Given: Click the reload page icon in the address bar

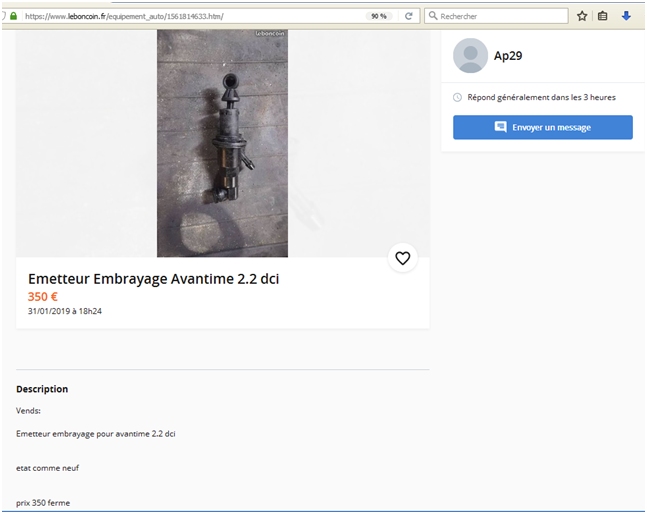Looking at the screenshot, I should coord(408,16).
